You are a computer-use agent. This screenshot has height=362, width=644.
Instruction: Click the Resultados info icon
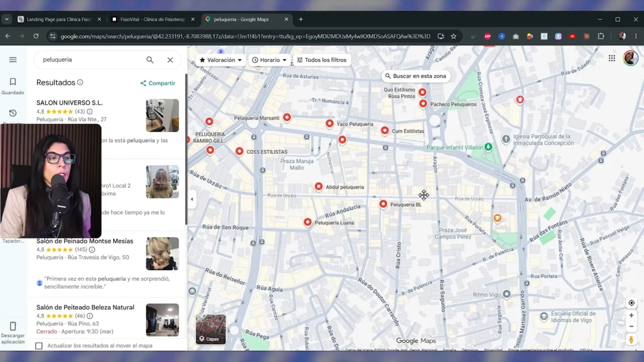[80, 82]
